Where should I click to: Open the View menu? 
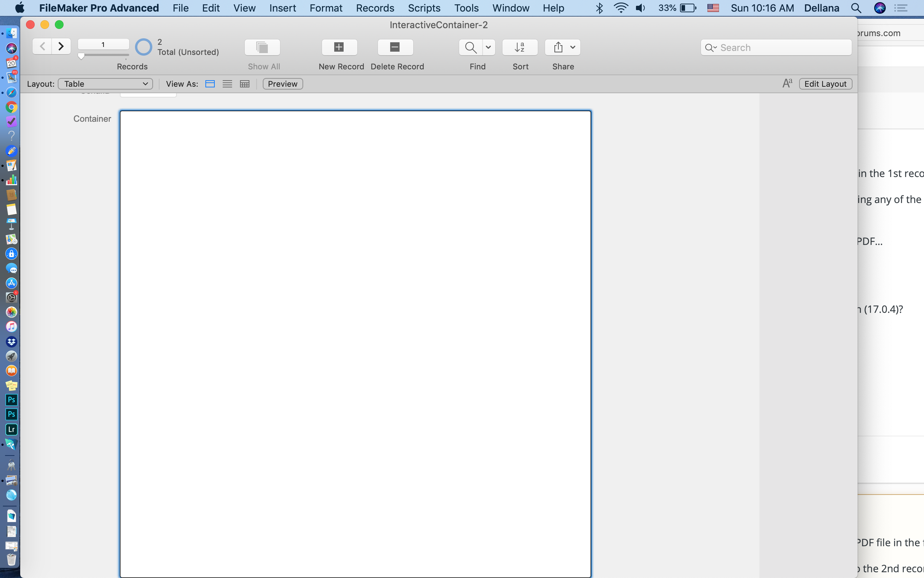point(244,8)
